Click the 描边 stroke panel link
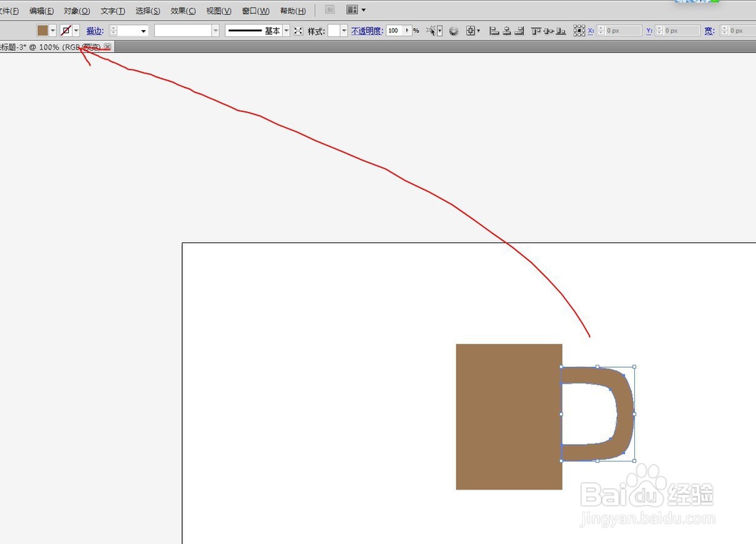Image resolution: width=756 pixels, height=544 pixels. (x=95, y=31)
